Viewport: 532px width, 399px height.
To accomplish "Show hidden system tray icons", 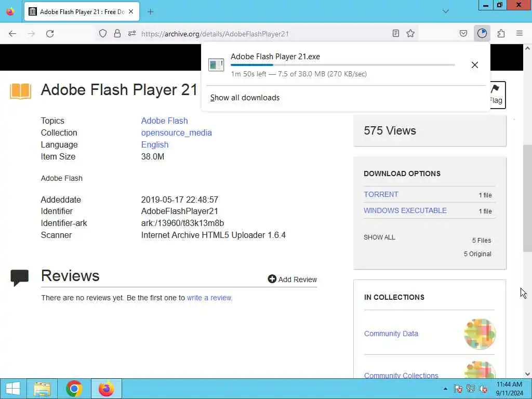I will [445, 389].
